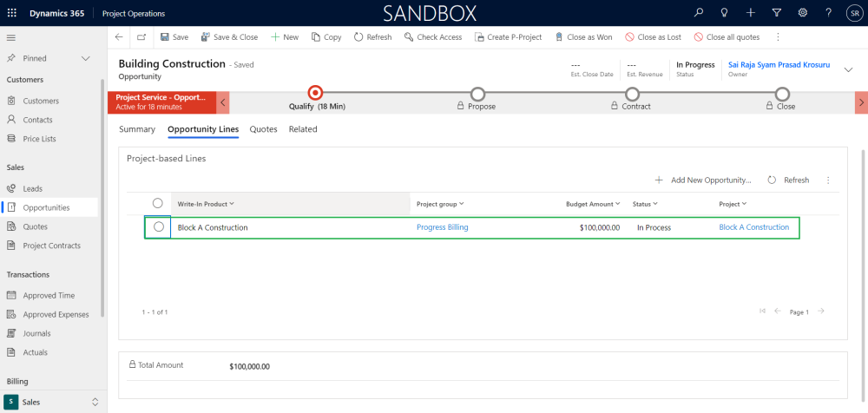Click Close all quotes command
The image size is (868, 413).
click(727, 37)
